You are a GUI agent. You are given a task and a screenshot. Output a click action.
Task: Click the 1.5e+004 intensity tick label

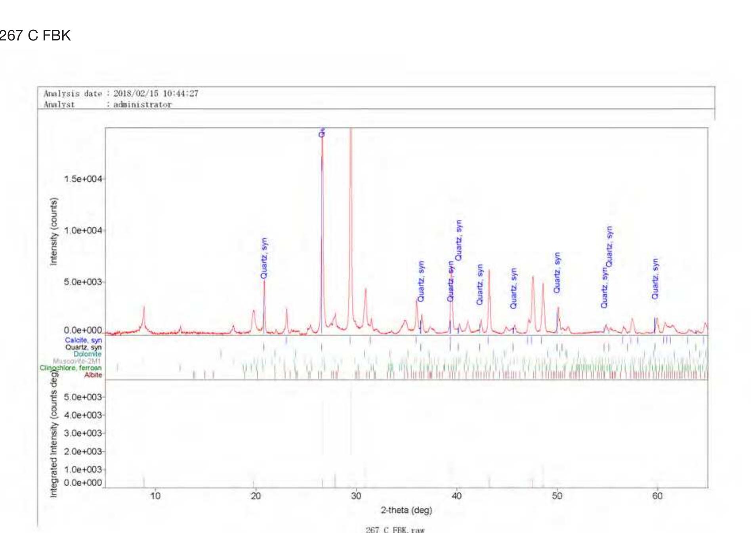83,179
